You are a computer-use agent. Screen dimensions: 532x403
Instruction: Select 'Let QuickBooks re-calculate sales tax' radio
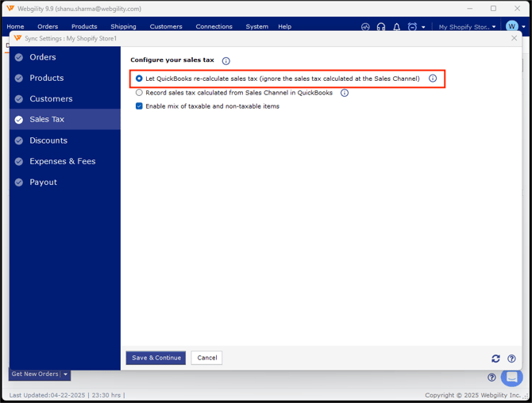click(139, 79)
